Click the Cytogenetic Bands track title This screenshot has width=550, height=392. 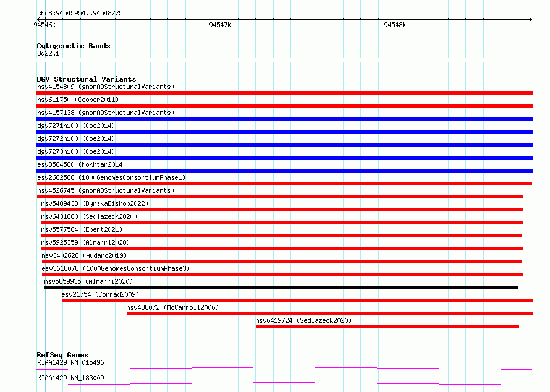[x=74, y=46]
